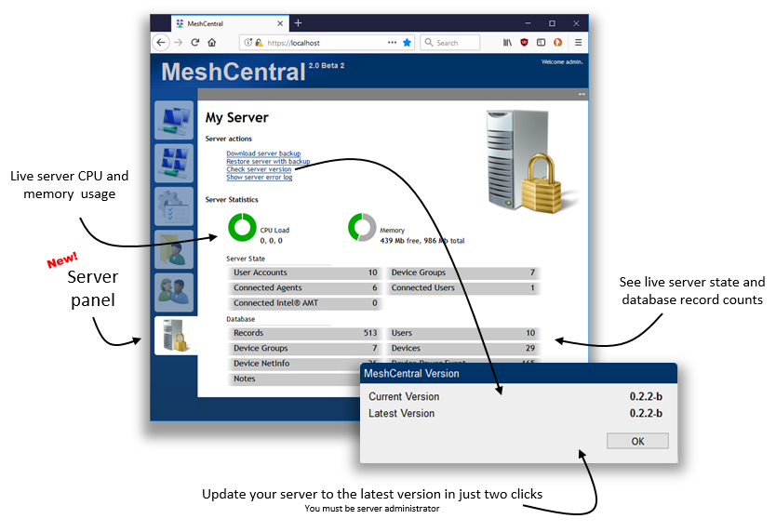Click Latest Version text in dialog

[401, 413]
